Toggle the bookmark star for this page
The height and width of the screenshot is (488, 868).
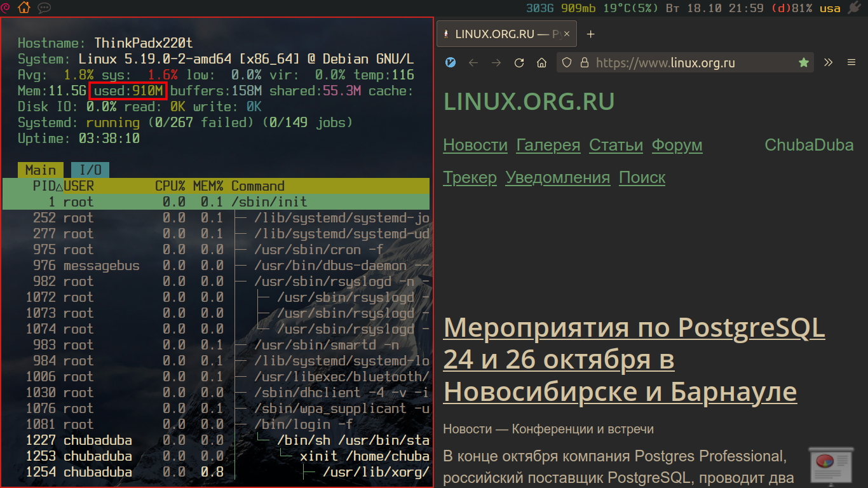pyautogui.click(x=804, y=62)
